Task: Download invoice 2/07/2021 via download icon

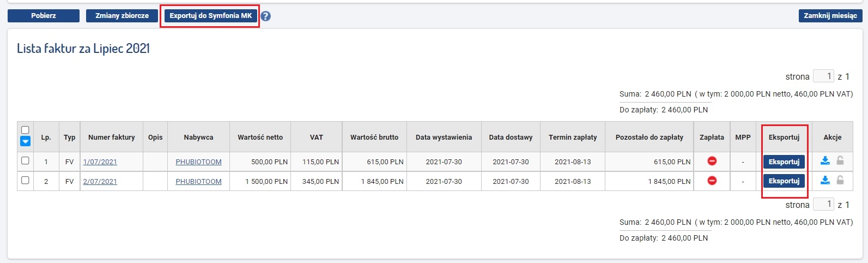Action: [x=825, y=180]
